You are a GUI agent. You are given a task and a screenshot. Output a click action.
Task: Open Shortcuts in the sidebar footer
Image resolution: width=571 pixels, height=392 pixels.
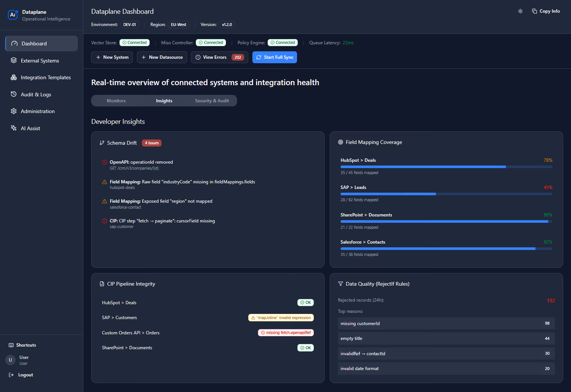pos(22,345)
